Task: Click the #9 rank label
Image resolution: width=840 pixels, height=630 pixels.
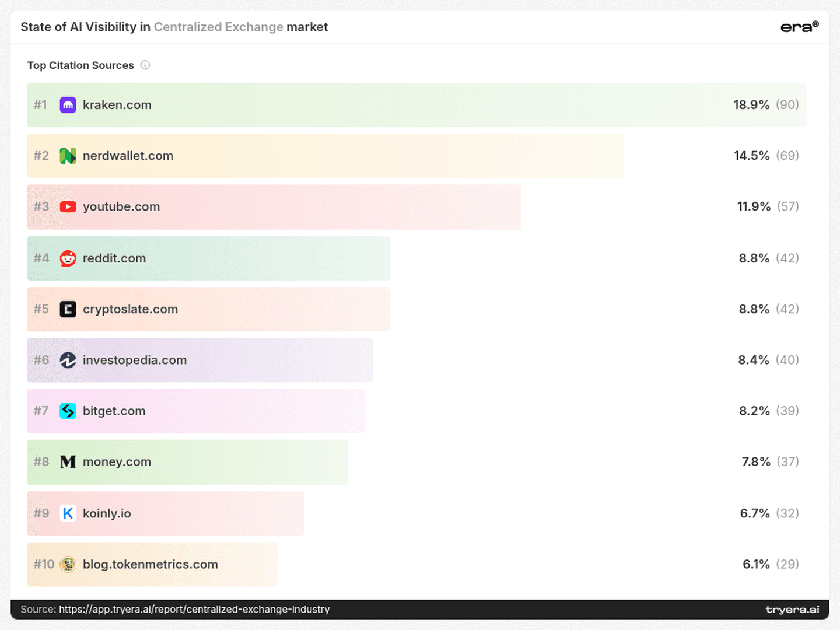Action: click(x=41, y=513)
